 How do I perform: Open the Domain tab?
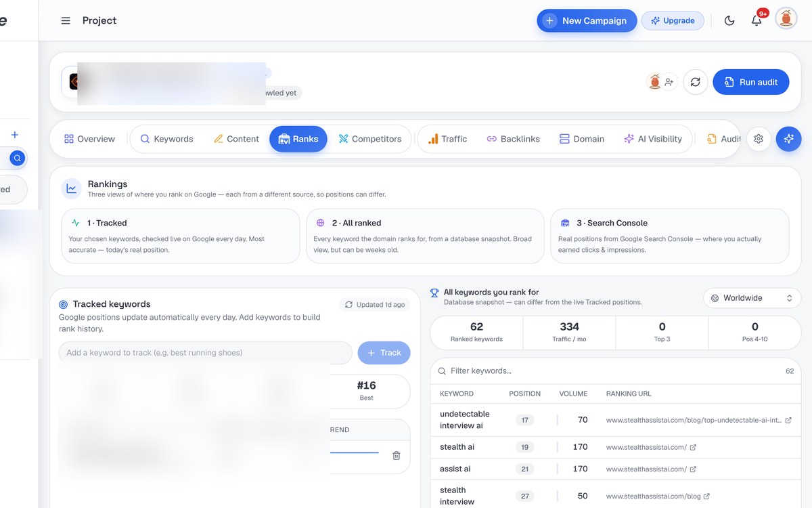pos(582,139)
